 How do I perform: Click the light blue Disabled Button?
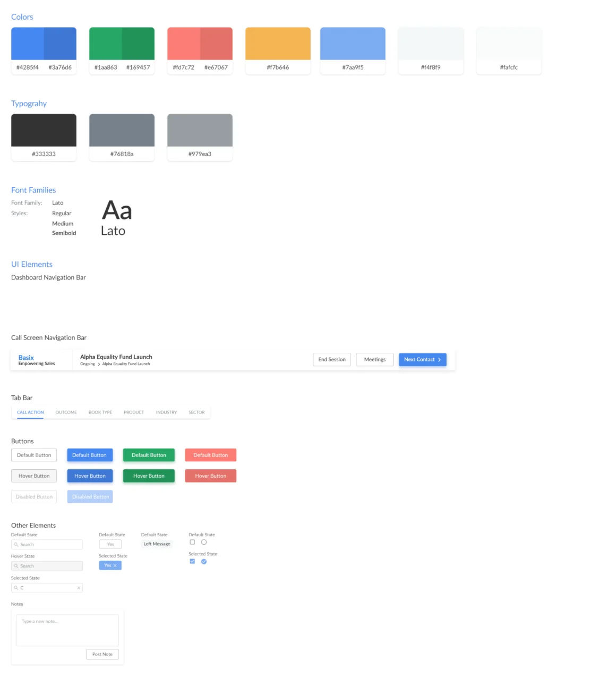click(90, 497)
